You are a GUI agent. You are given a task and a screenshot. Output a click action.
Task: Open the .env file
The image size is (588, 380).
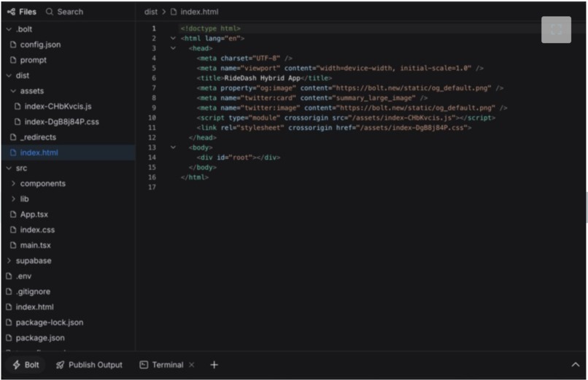click(x=23, y=276)
